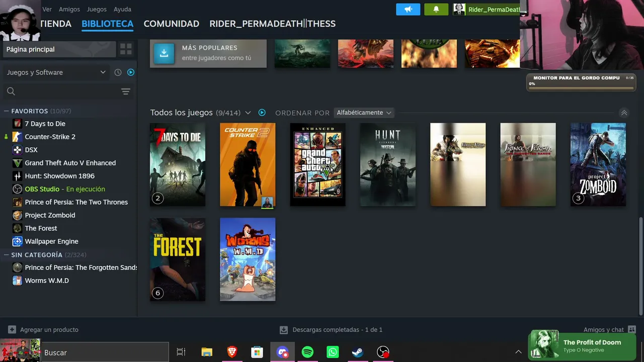The width and height of the screenshot is (644, 362).
Task: Toggle ready-to-play filter beside Juegos y Software
Action: [x=131, y=72]
